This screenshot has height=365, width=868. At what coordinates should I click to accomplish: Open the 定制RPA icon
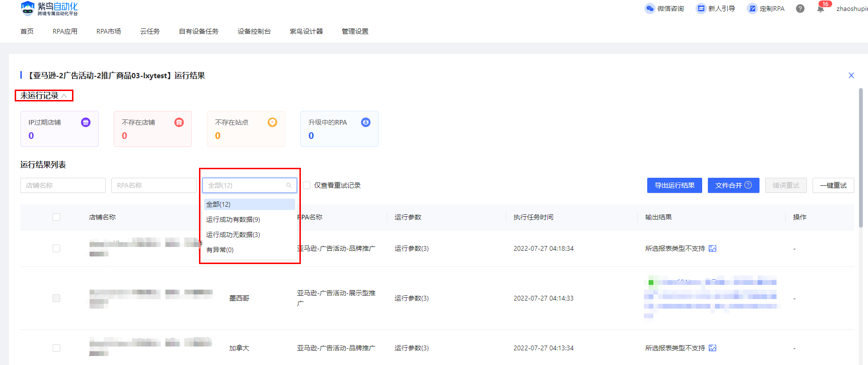[752, 9]
